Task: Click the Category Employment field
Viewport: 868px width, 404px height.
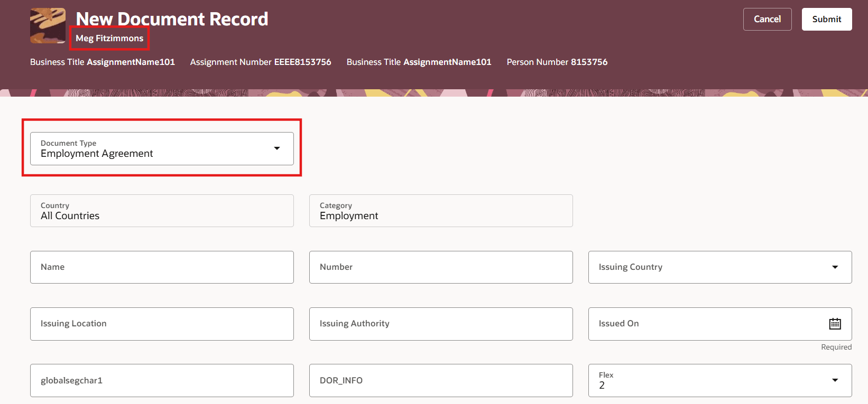Action: (x=441, y=211)
